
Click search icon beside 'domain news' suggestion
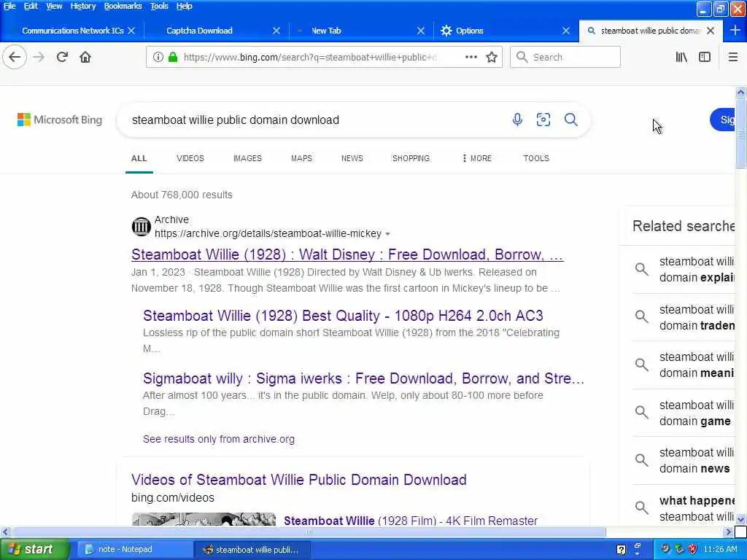coord(642,460)
